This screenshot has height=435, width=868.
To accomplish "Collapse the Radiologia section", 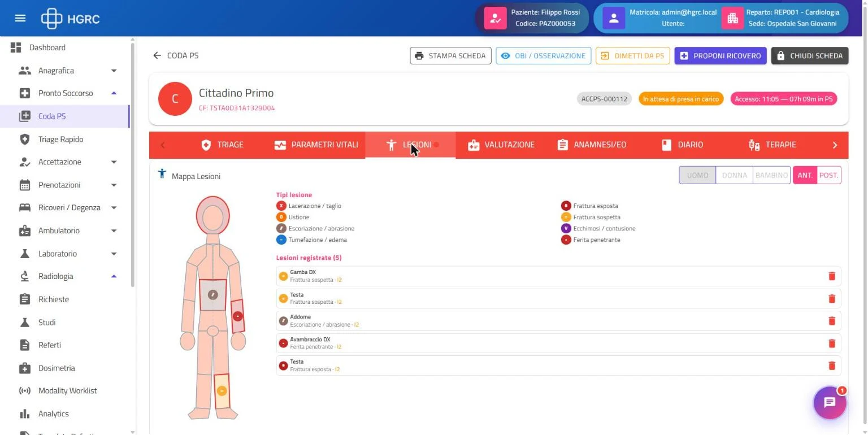I will 114,276.
